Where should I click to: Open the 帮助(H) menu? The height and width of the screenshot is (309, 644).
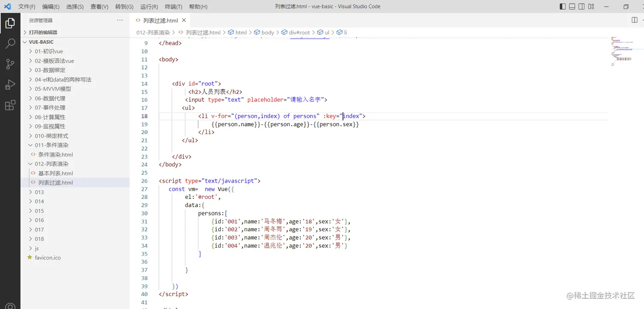coord(198,7)
